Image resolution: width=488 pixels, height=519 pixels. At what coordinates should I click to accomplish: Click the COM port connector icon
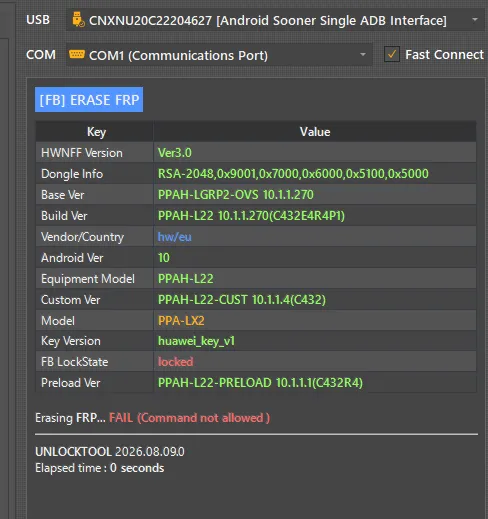(x=77, y=54)
